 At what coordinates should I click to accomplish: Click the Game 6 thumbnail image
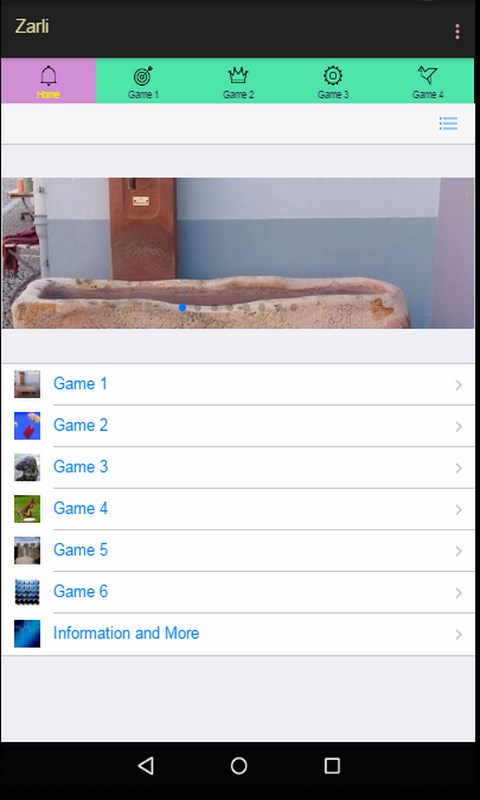click(x=27, y=592)
